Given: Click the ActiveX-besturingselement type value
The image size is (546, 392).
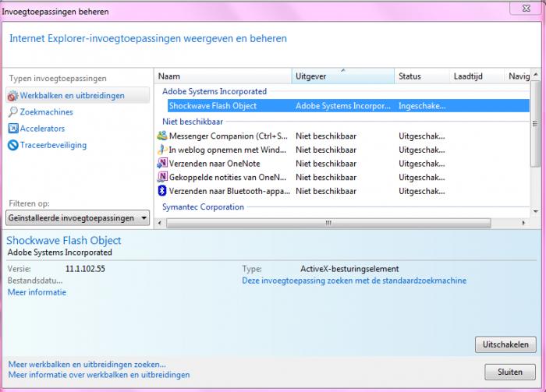Looking at the screenshot, I should (x=349, y=269).
